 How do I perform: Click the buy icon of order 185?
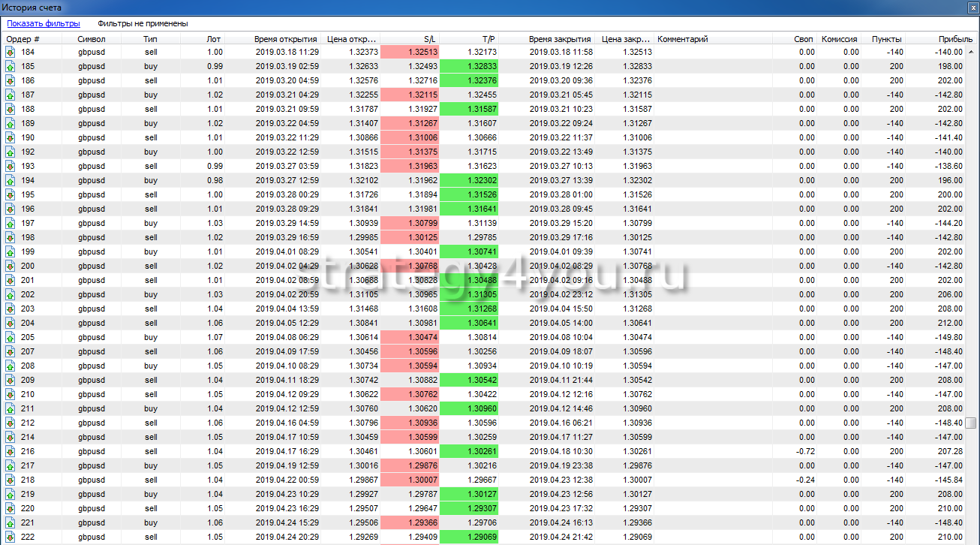(10, 67)
